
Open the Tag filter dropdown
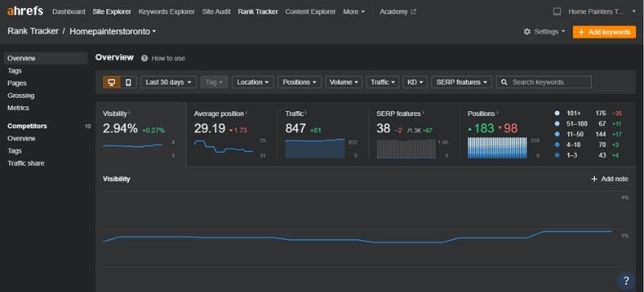(x=213, y=82)
